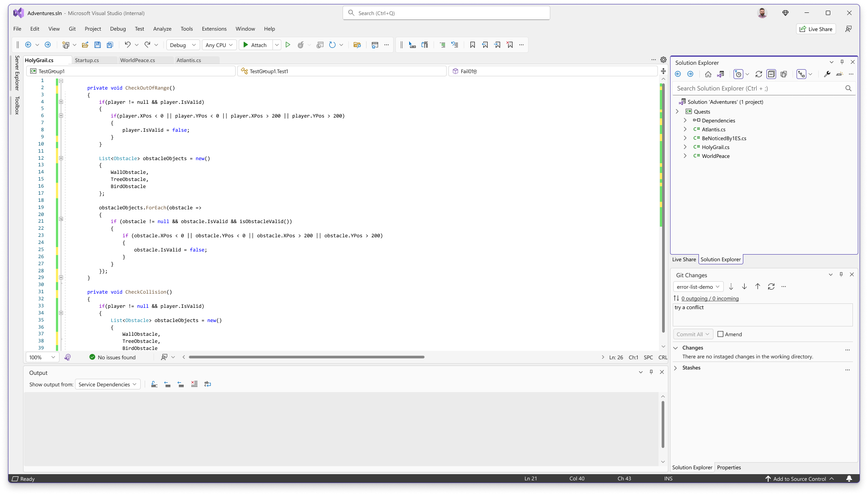
Task: Toggle bookmark icon in toolbar
Action: pyautogui.click(x=472, y=45)
